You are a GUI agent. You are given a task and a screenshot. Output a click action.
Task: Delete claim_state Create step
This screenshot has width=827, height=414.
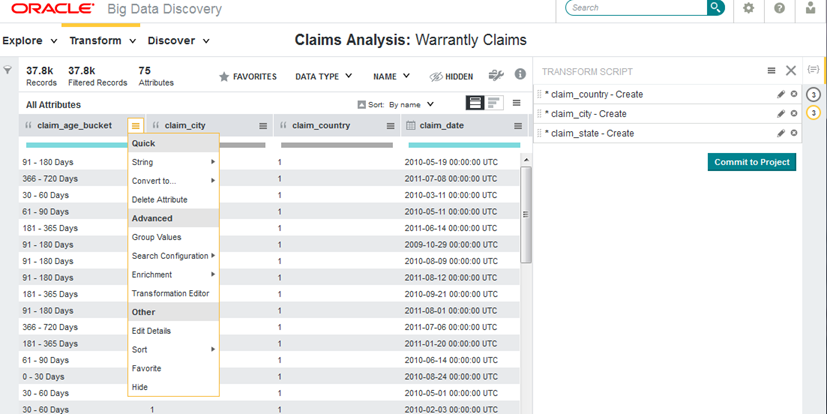pyautogui.click(x=794, y=133)
